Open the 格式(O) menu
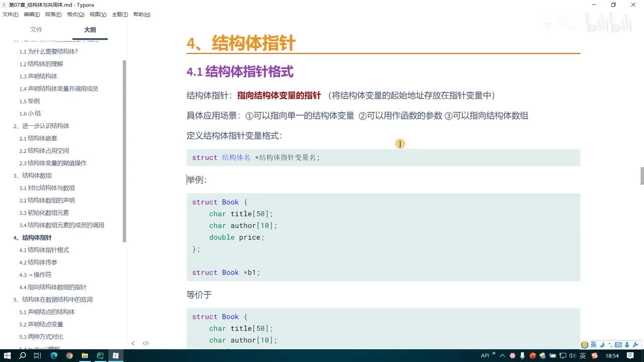 (x=75, y=15)
